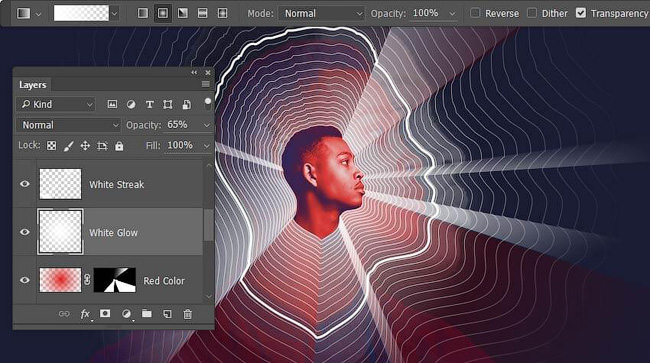650x363 pixels.
Task: Select the Red Color layer mask thumbnail
Action: 115,280
